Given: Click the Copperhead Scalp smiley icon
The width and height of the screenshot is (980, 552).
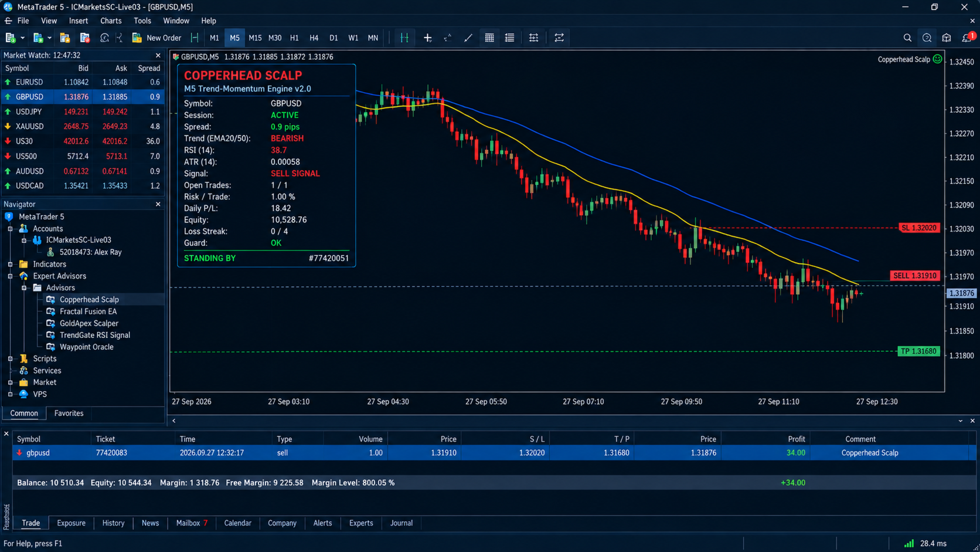Looking at the screenshot, I should [x=937, y=59].
